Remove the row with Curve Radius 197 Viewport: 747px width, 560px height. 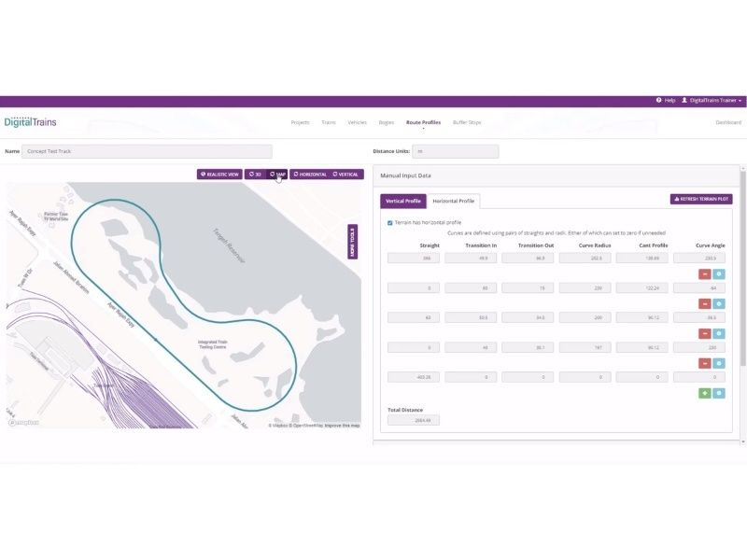(x=705, y=363)
